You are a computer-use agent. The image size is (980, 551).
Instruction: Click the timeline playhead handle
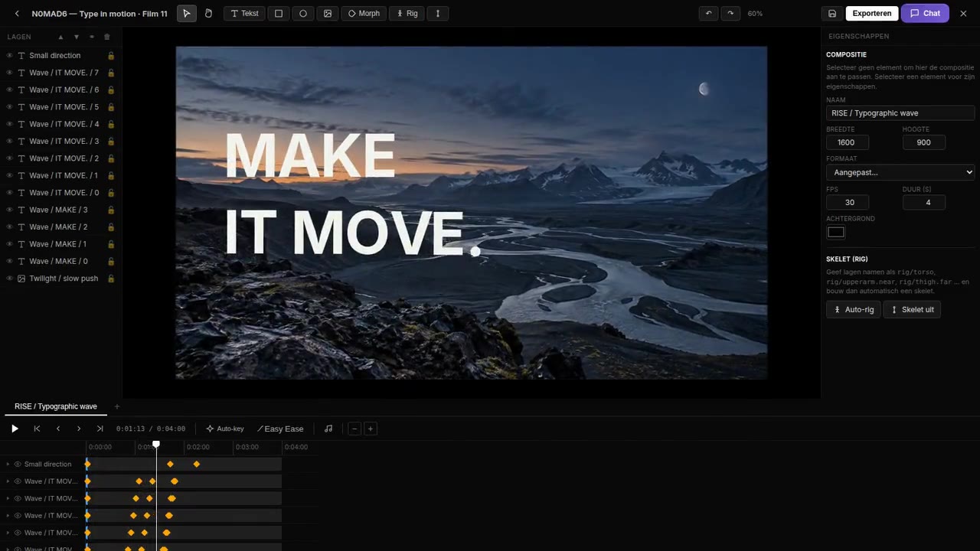click(156, 445)
